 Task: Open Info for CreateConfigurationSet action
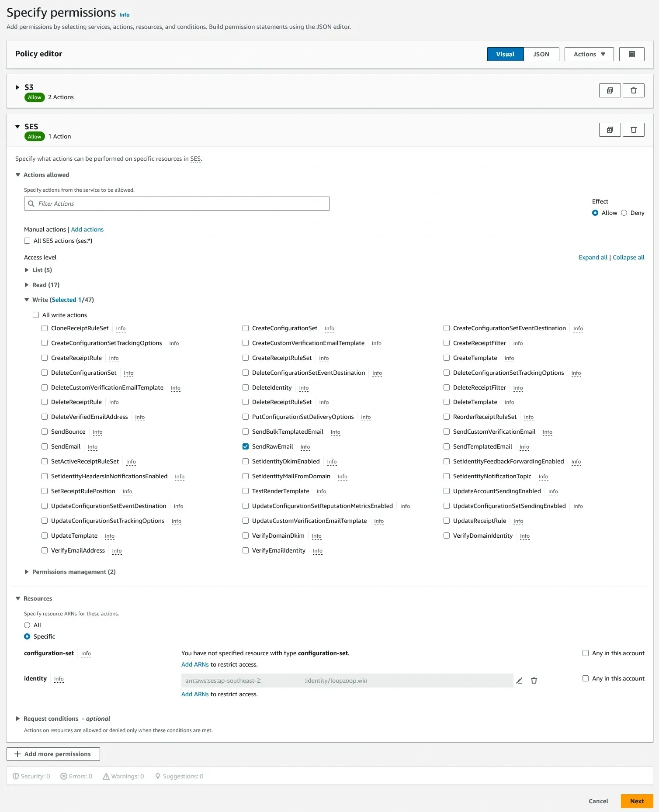[x=329, y=328]
